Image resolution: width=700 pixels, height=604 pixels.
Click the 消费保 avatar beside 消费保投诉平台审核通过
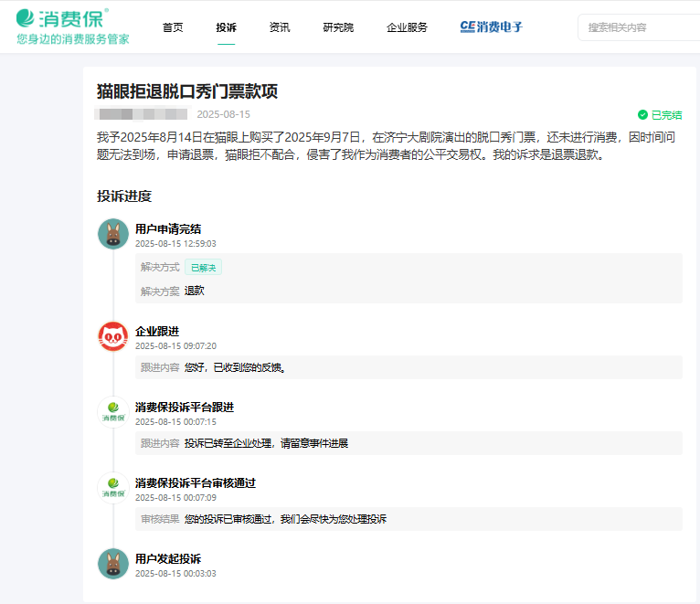click(113, 488)
